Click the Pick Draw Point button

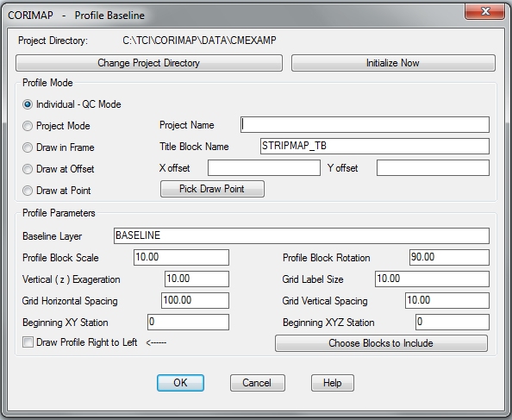[212, 189]
